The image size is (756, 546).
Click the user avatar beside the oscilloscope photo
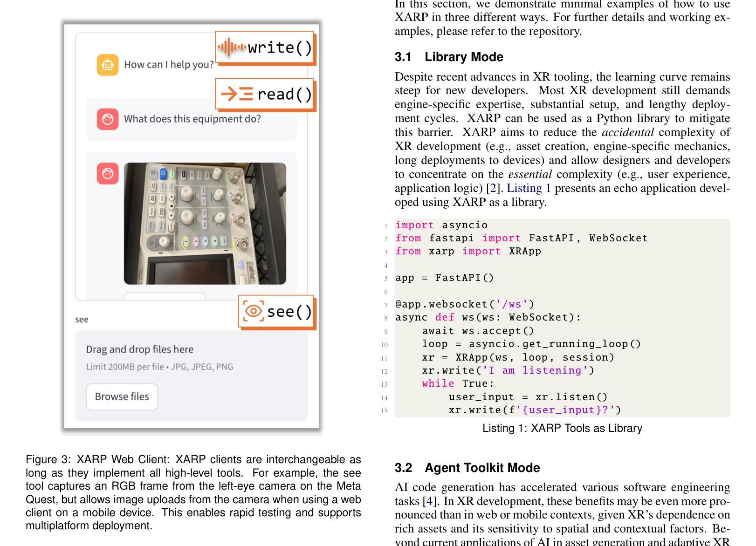click(108, 173)
